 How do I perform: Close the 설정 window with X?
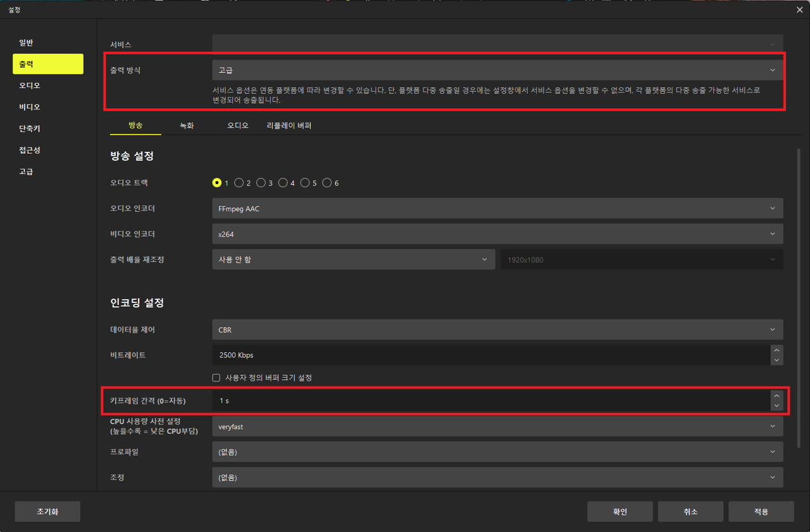tap(800, 9)
